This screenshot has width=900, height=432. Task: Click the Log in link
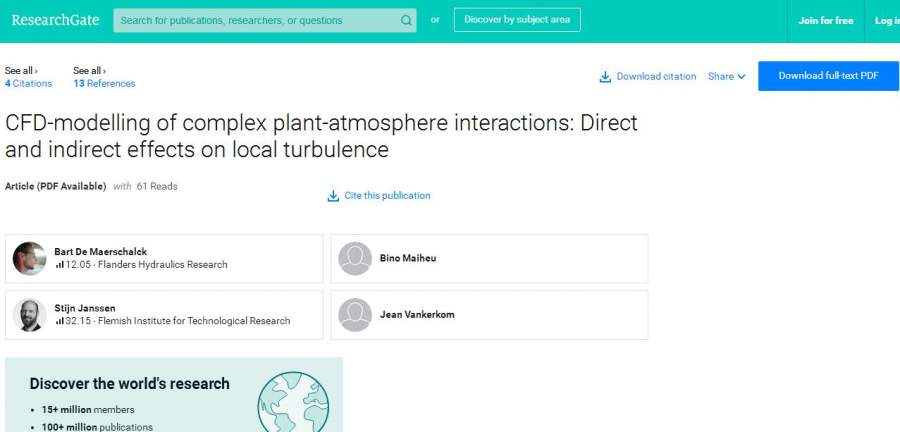pyautogui.click(x=886, y=21)
